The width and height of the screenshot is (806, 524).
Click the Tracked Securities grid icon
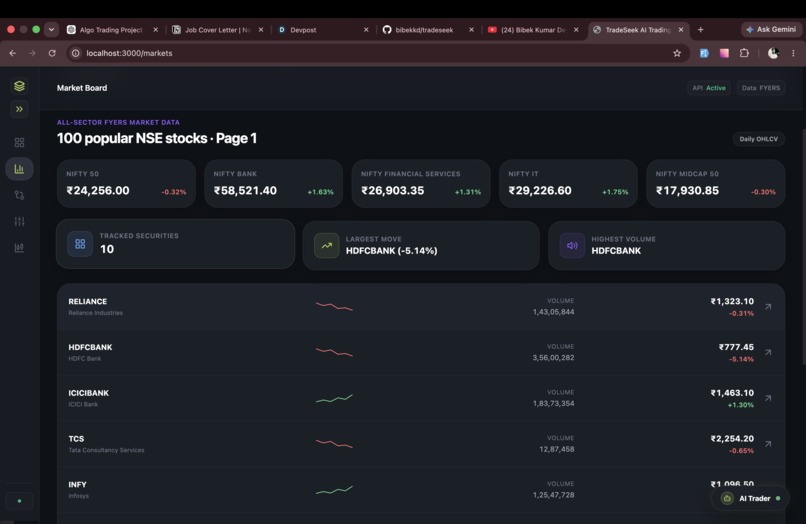coord(80,244)
